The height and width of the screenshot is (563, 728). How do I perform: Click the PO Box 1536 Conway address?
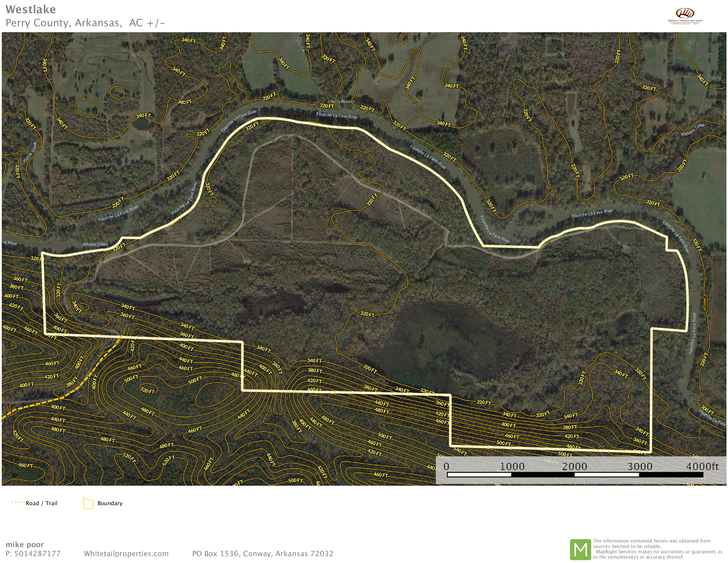click(262, 554)
